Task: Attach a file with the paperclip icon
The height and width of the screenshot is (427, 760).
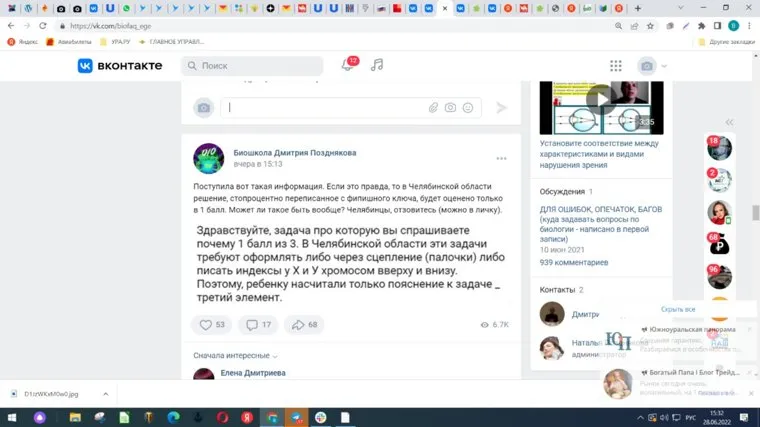Action: click(433, 107)
